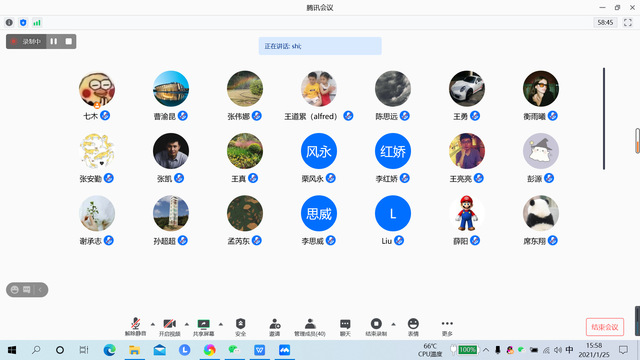This screenshot has width=640, height=360.
Task: Open 管理成员(40) member management
Action: pos(310,327)
